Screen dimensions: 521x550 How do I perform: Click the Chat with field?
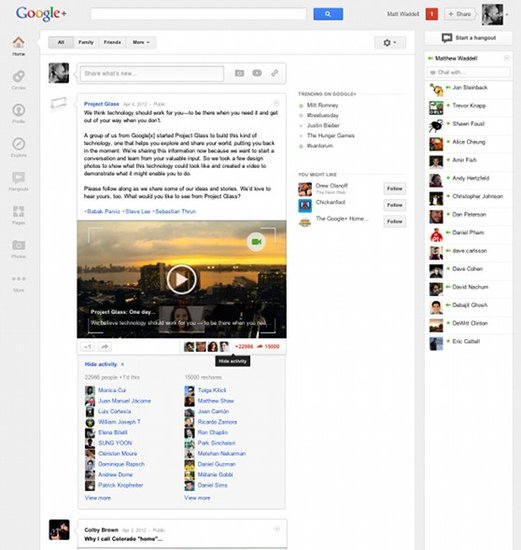(x=469, y=72)
